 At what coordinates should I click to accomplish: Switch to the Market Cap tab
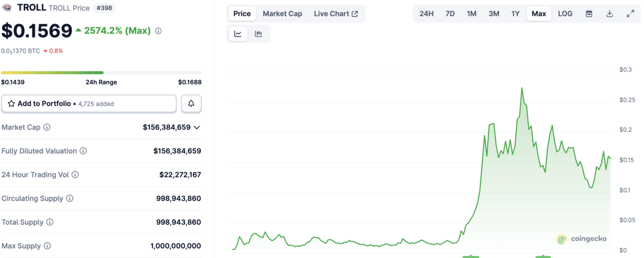282,14
